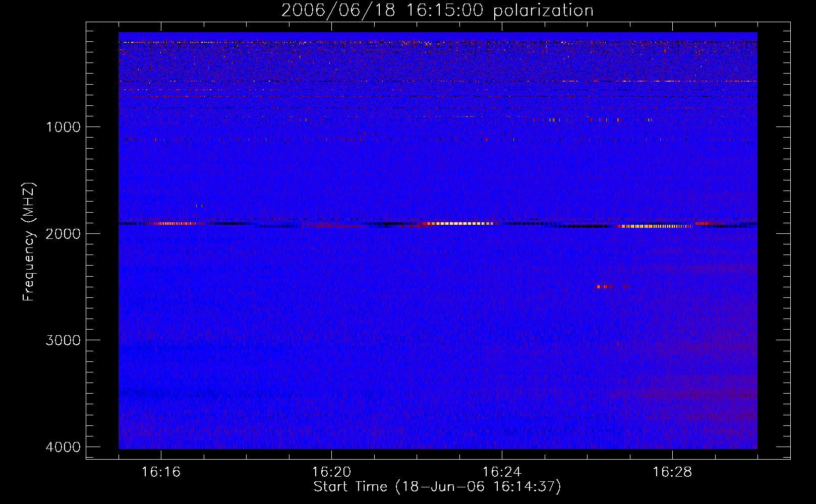Image resolution: width=816 pixels, height=504 pixels.
Task: Click the 'Frequency (MHZ)' axis label
Action: tap(29, 241)
